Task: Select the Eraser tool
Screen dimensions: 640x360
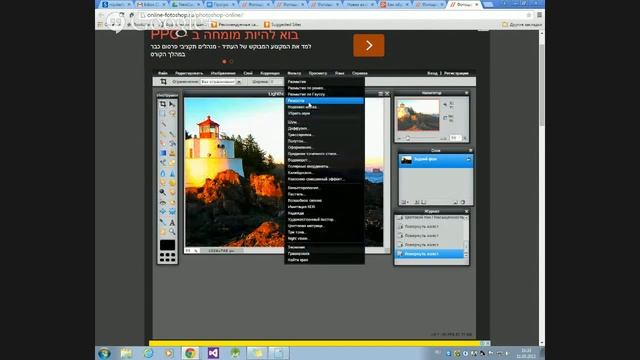Action: (x=163, y=143)
